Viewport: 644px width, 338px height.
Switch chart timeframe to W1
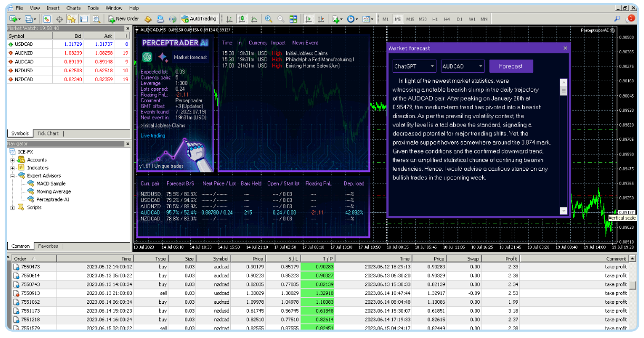[472, 19]
